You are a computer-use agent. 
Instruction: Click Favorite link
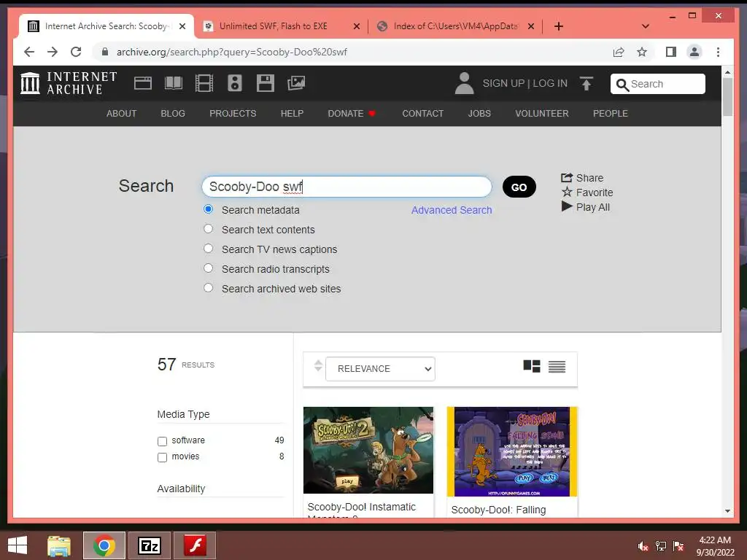click(587, 192)
